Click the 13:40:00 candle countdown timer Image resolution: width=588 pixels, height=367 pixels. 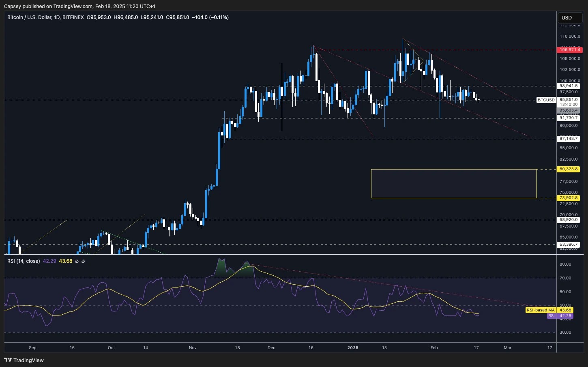tap(568, 105)
